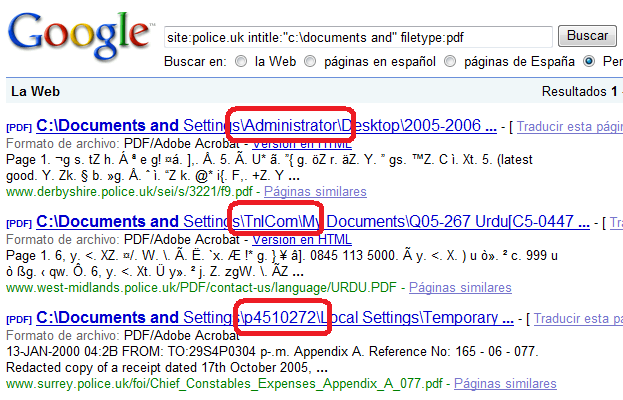Select the 'páginas de España' radio option
Viewport: 623px width, 400px height.
click(x=450, y=61)
